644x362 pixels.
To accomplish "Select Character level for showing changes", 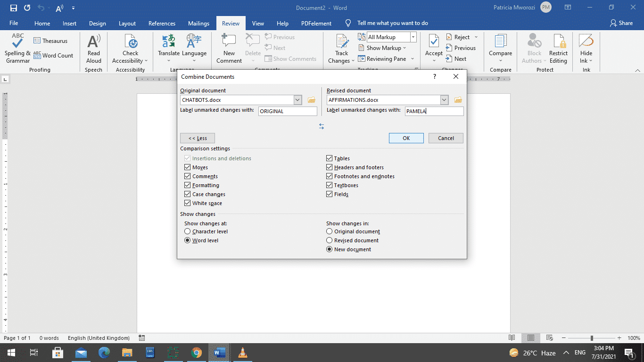I will click(187, 231).
